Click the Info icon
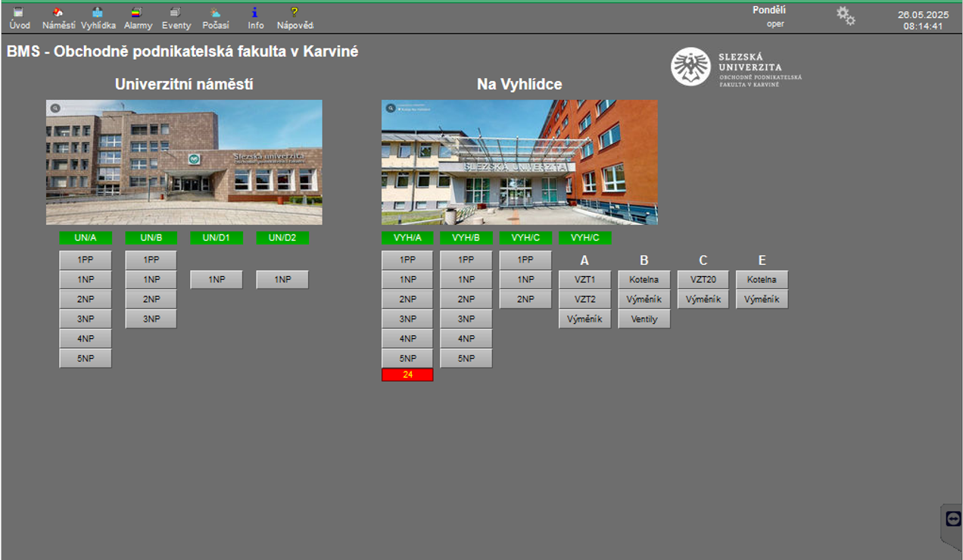Viewport: 963px width, 560px height. pyautogui.click(x=255, y=13)
